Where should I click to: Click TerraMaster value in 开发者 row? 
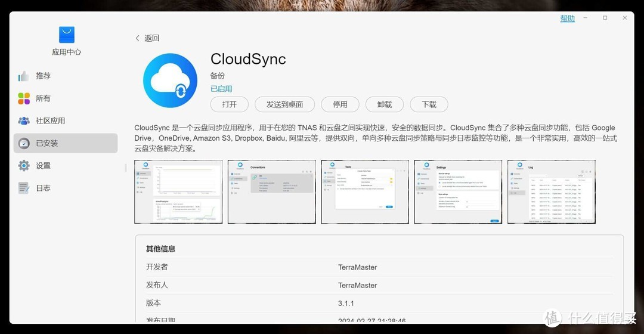357,267
